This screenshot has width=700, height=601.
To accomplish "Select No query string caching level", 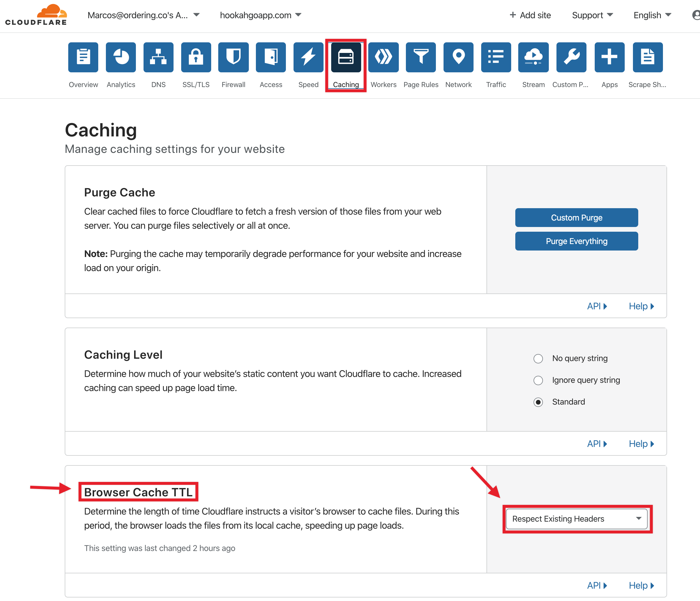I will point(538,358).
